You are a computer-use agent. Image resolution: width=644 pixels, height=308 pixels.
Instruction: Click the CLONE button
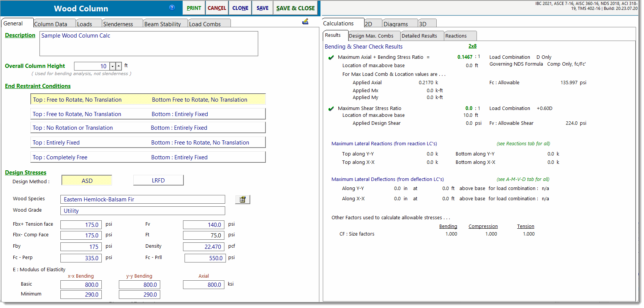(x=240, y=8)
